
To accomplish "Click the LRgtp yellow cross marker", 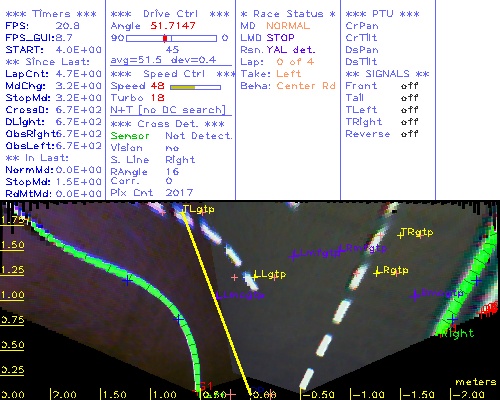I will click(377, 273).
